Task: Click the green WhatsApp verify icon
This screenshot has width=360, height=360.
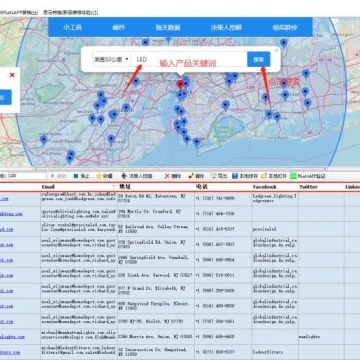Action: pos(293,176)
